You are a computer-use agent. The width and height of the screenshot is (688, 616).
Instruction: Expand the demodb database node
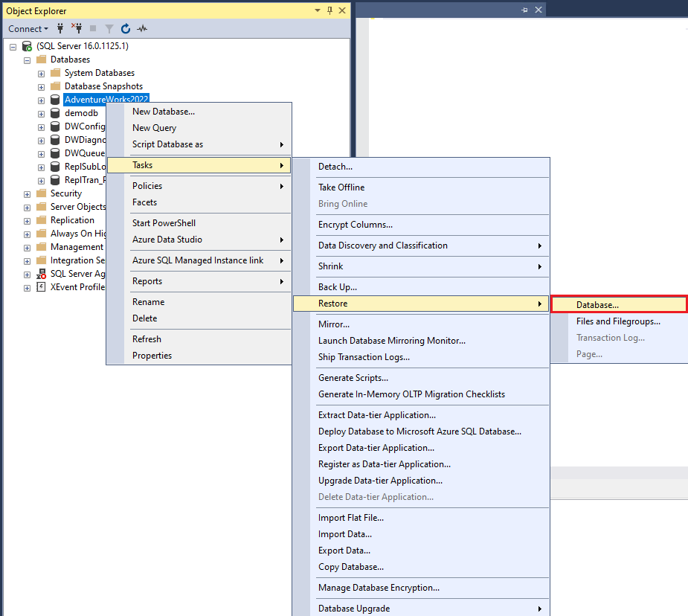coord(41,112)
